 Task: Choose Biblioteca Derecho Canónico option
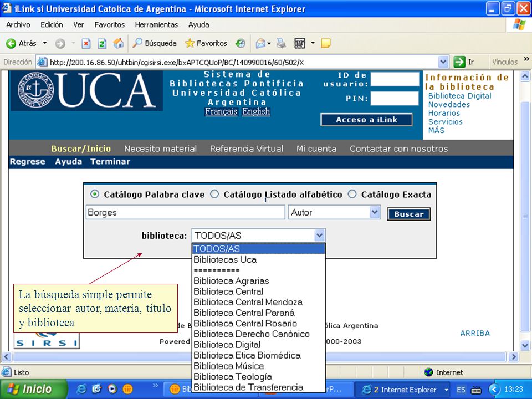click(x=259, y=334)
